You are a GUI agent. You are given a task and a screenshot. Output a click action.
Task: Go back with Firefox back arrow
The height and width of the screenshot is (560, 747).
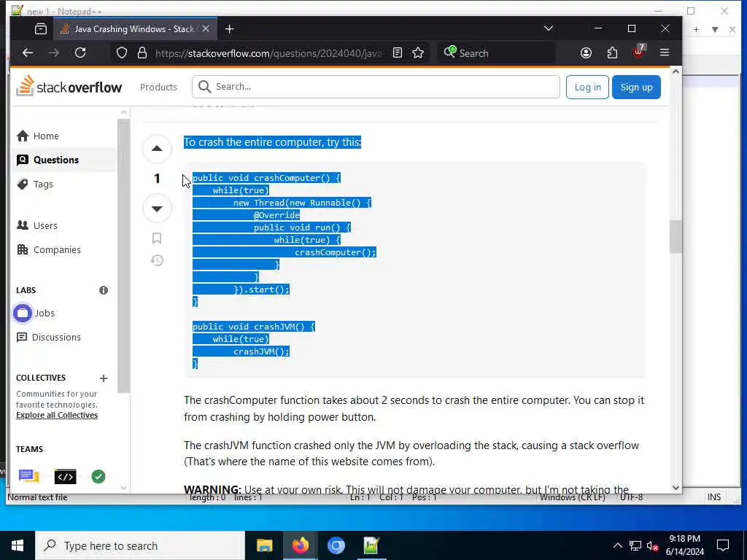(x=28, y=52)
